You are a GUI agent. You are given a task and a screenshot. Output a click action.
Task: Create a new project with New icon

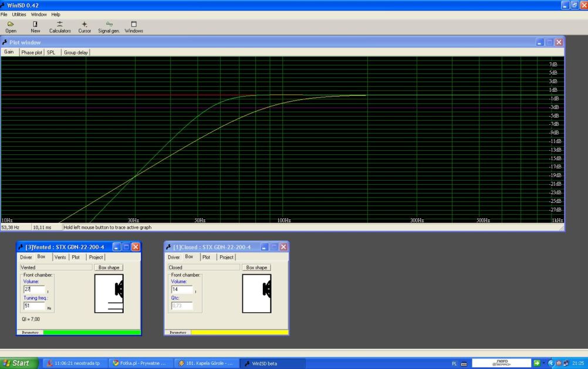(x=35, y=27)
